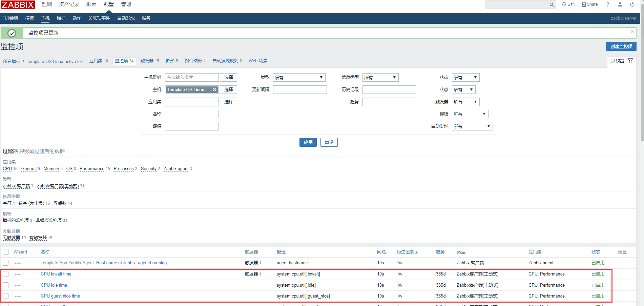This screenshot has height=306, width=644.
Task: Focus the 键值 filter input
Action: click(192, 126)
